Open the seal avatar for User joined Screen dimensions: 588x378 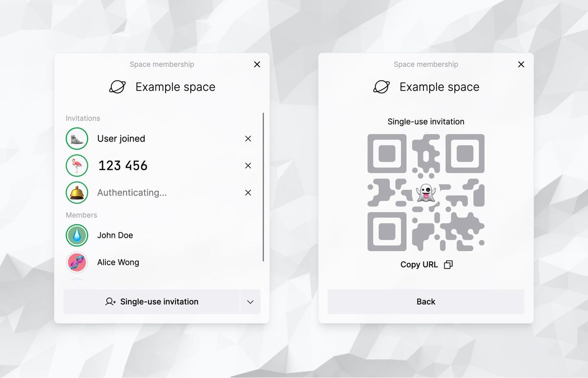76,138
